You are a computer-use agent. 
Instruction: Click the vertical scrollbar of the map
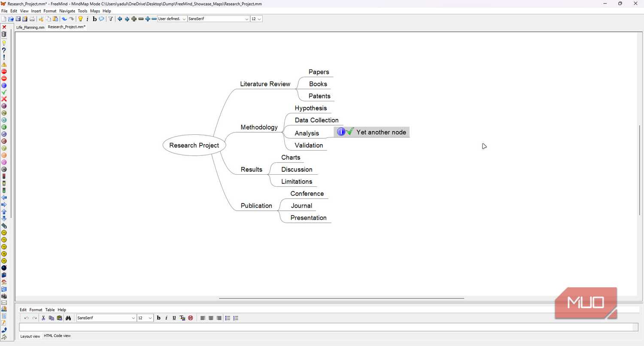[x=640, y=170]
